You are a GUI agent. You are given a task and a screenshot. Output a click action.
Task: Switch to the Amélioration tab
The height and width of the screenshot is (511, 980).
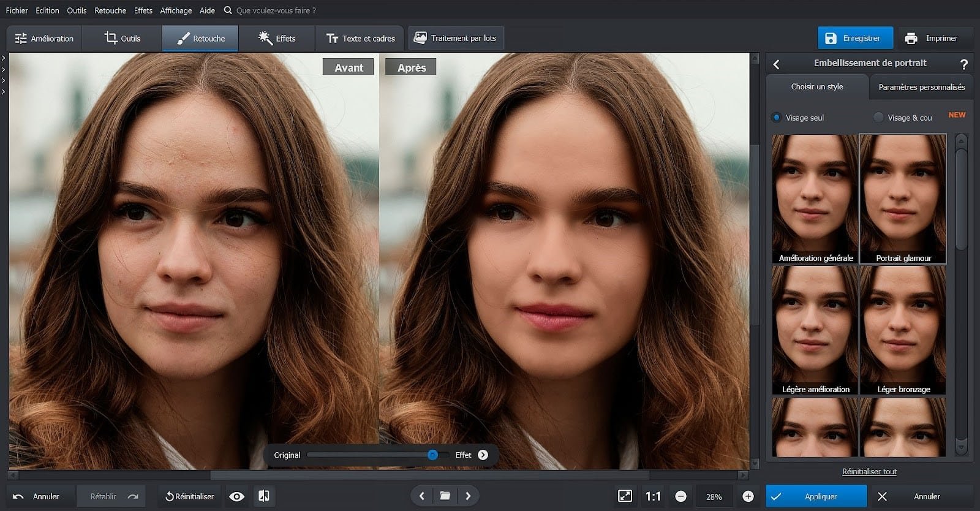pos(43,38)
